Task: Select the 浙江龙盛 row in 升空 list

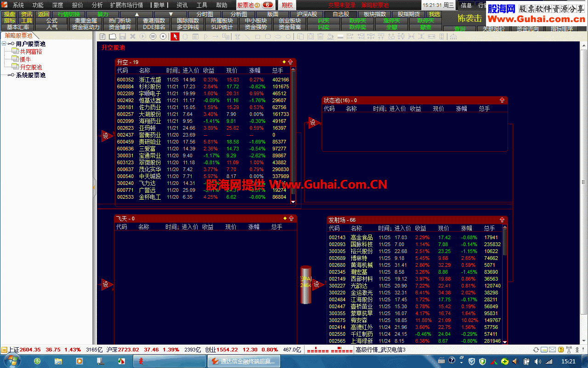Action: [x=203, y=80]
